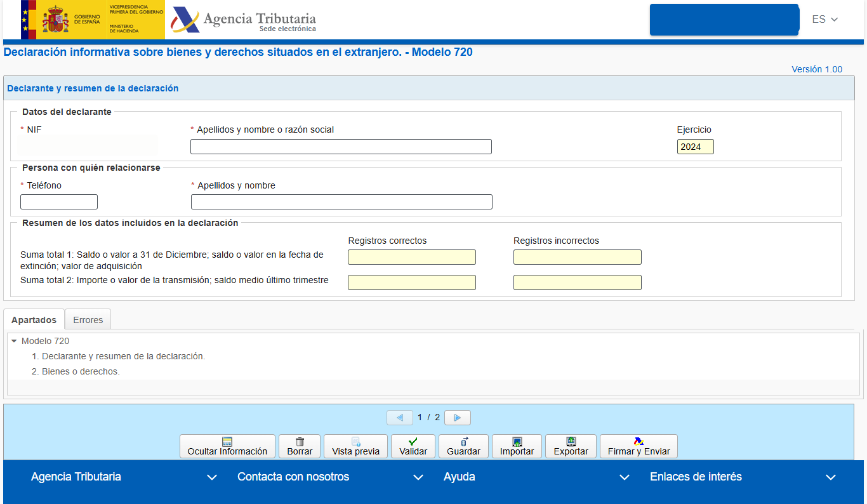Viewport: 867px width, 504px height.
Task: Click Validar with the green checkmark
Action: 413,446
